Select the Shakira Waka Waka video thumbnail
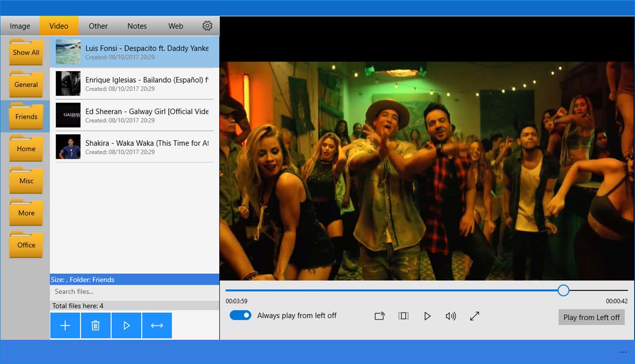This screenshot has height=364, width=635. pos(68,146)
